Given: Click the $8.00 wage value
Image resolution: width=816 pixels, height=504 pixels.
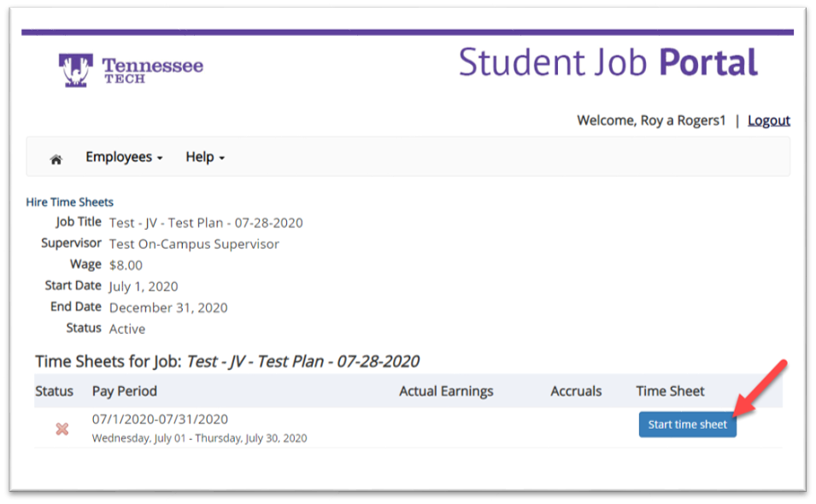Looking at the screenshot, I should 126,265.
